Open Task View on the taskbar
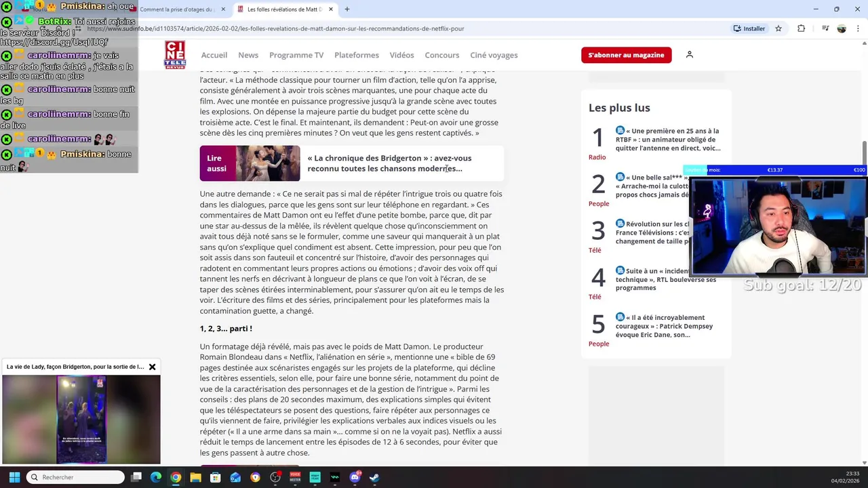Viewport: 868px width, 488px height. tap(136, 477)
